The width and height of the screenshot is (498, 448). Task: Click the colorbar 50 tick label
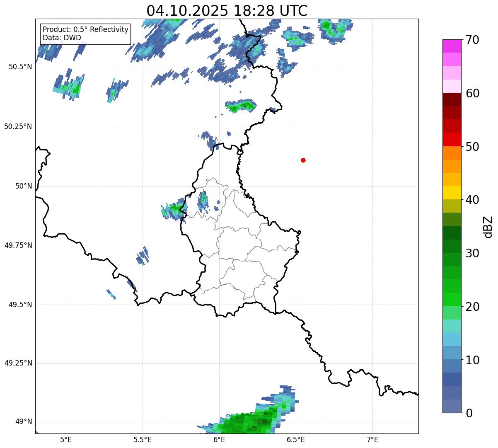472,147
